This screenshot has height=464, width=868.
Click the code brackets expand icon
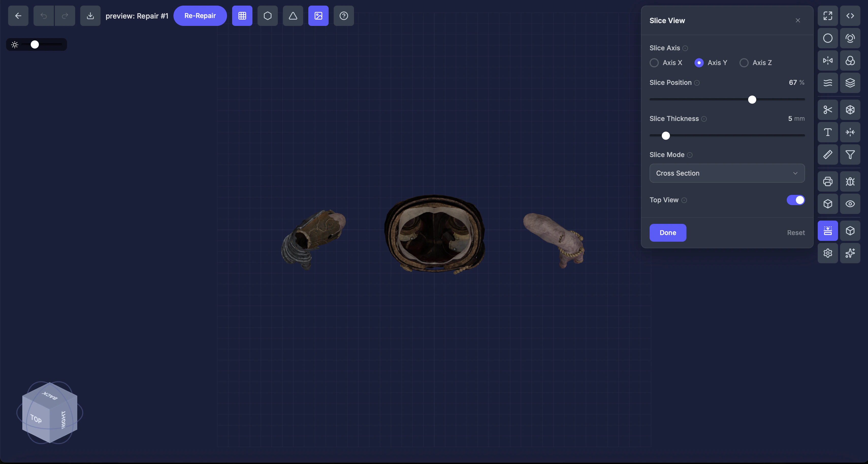[850, 16]
